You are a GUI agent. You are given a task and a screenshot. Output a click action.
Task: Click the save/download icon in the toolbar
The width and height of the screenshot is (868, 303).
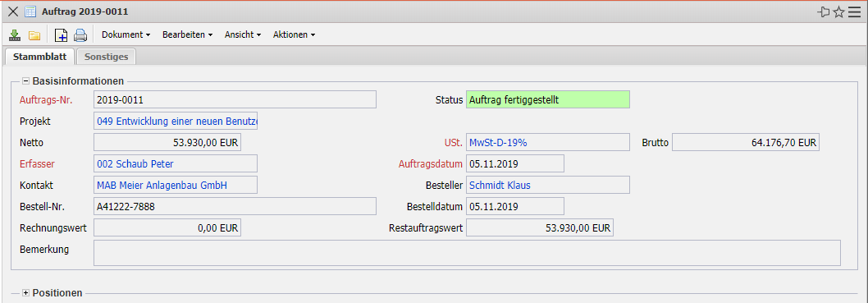[x=15, y=35]
